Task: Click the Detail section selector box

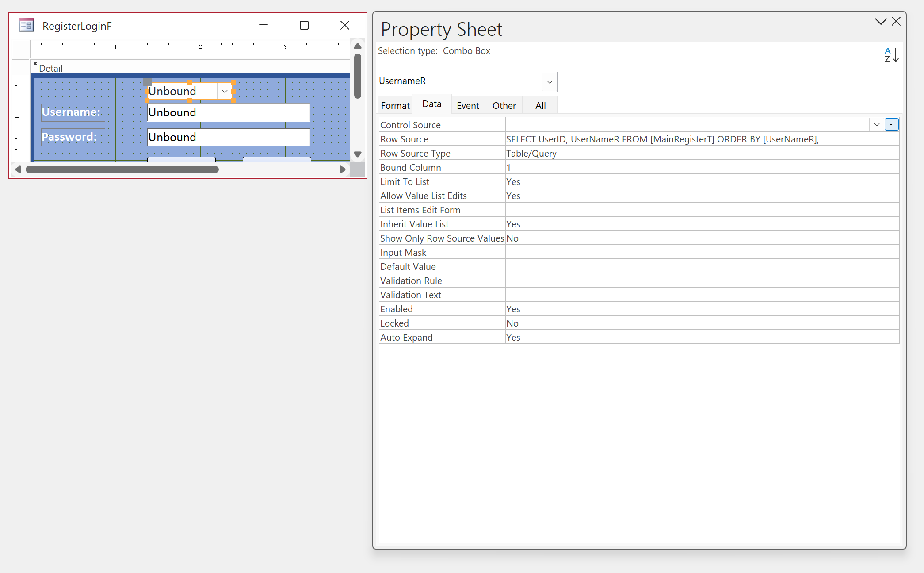Action: 20,68
